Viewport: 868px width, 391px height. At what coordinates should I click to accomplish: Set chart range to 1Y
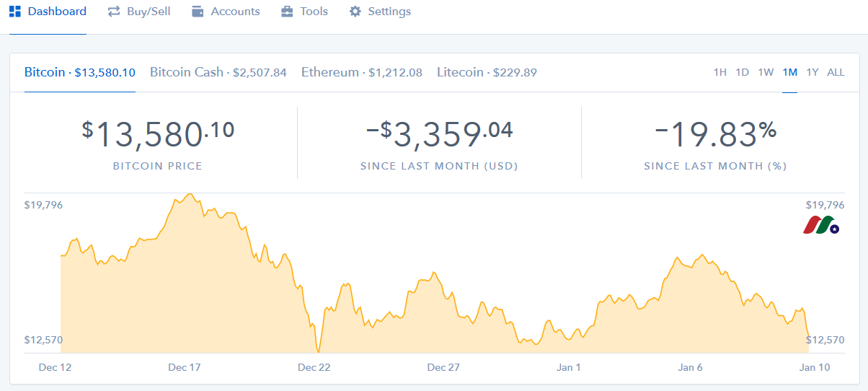pyautogui.click(x=812, y=72)
